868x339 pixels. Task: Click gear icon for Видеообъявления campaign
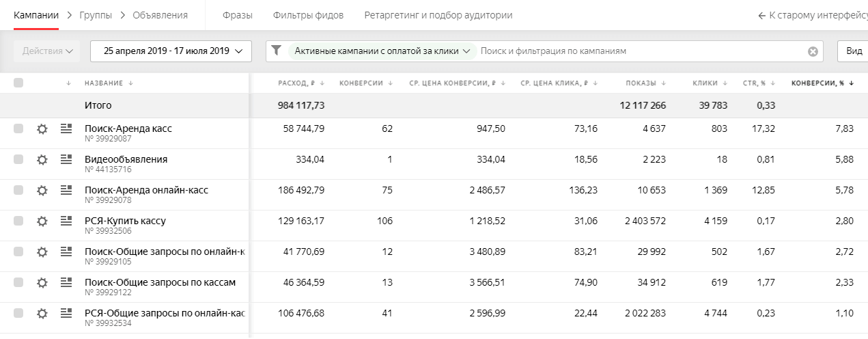point(42,159)
